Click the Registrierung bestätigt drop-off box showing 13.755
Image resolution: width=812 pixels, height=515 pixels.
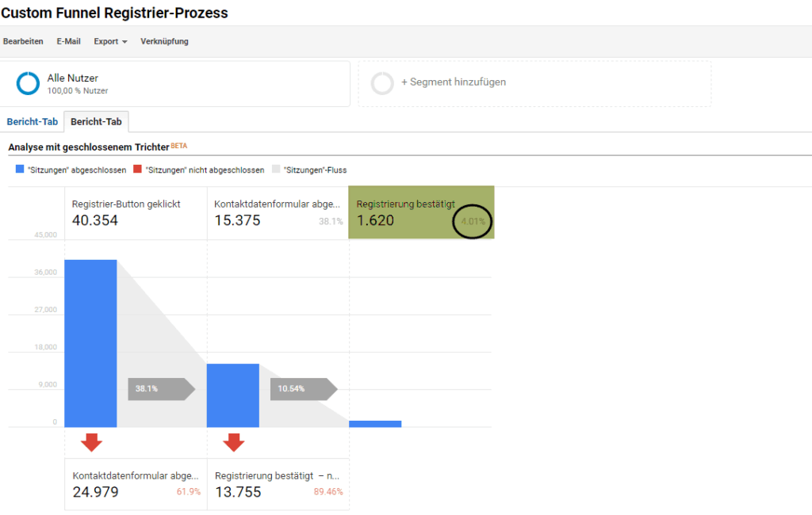point(278,484)
